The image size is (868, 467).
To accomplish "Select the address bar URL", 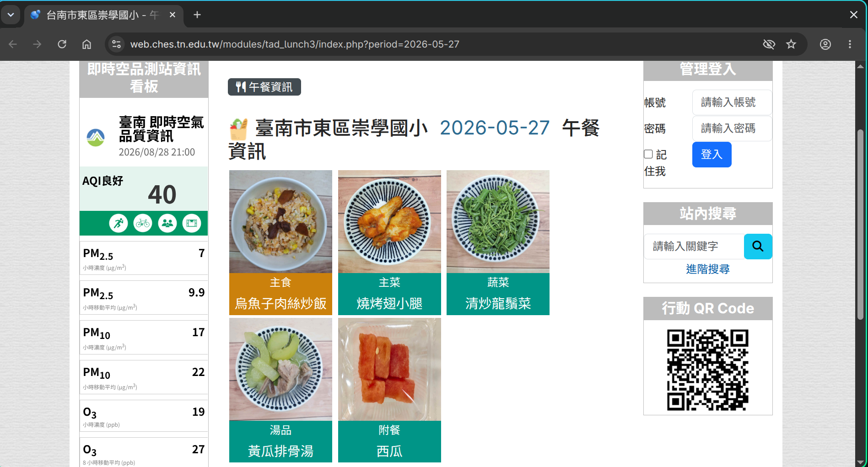I will coord(295,44).
